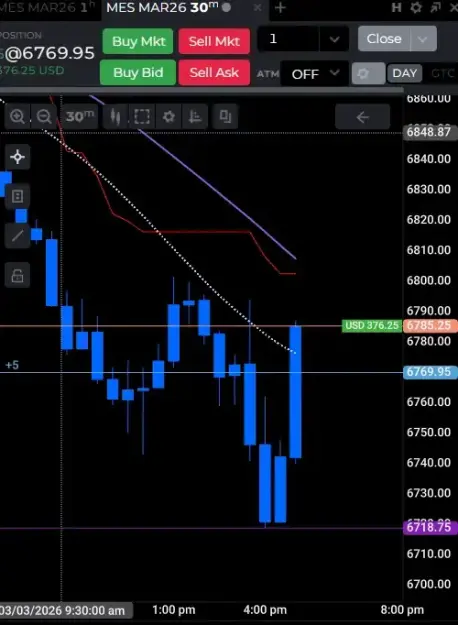Viewport: 458px width, 625px height.
Task: Toggle the drawing lock padlock icon
Action: (x=17, y=275)
